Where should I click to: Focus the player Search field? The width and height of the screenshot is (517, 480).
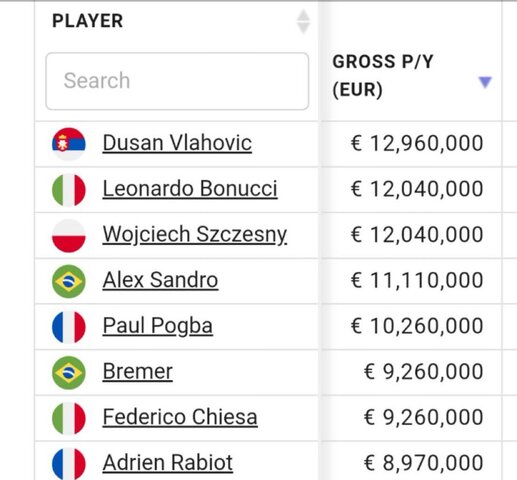(x=177, y=81)
